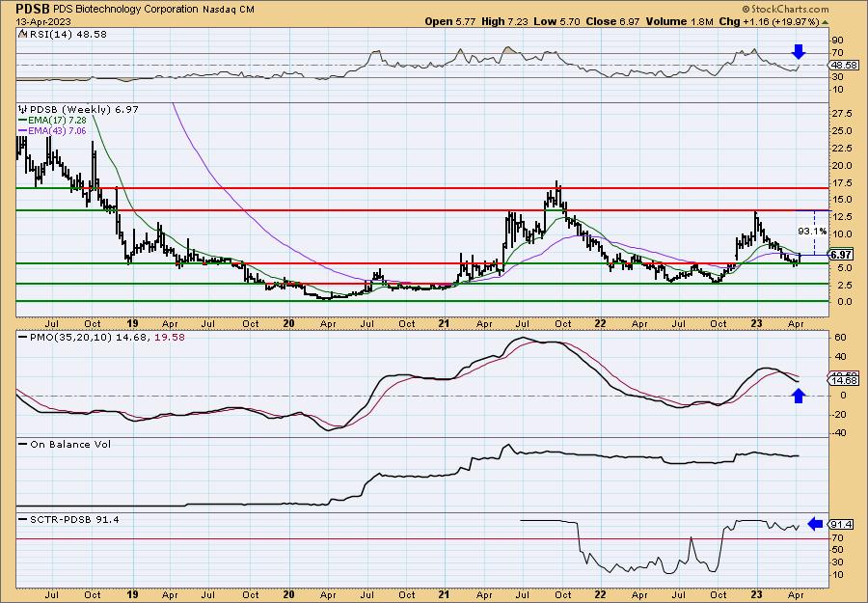Click the Chg +1.16 (+19.97%) value

pos(769,21)
